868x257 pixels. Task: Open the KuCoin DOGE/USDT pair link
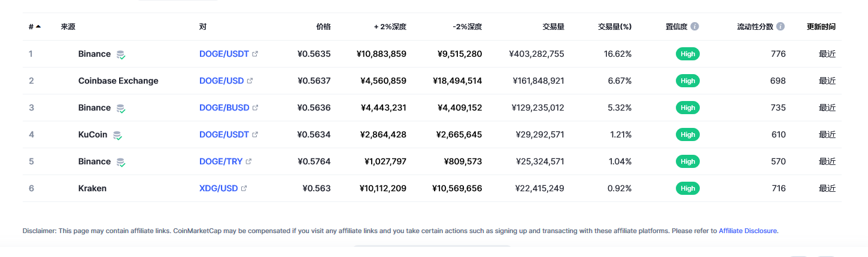(x=224, y=134)
